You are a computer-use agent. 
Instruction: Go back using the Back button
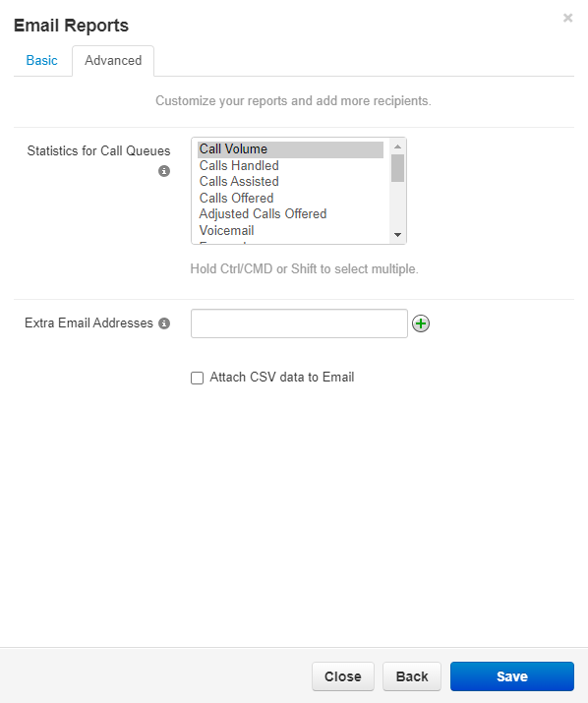(412, 676)
